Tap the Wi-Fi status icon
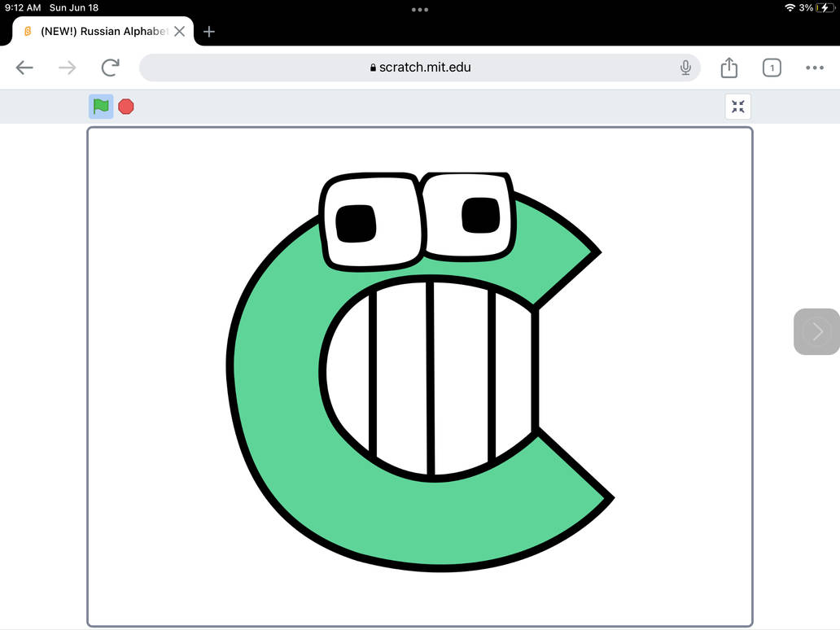This screenshot has width=840, height=630. point(790,7)
